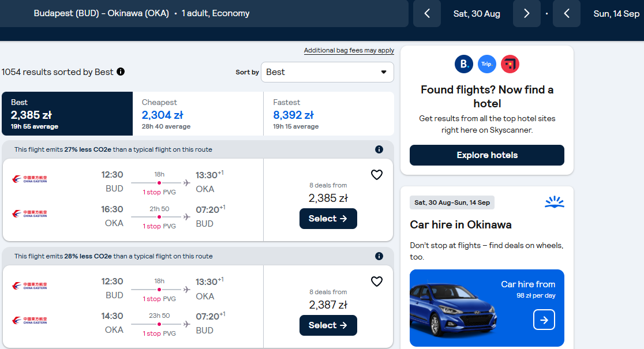Click the plane icon on the 23h 50 leg
The height and width of the screenshot is (349, 644).
pos(187,324)
